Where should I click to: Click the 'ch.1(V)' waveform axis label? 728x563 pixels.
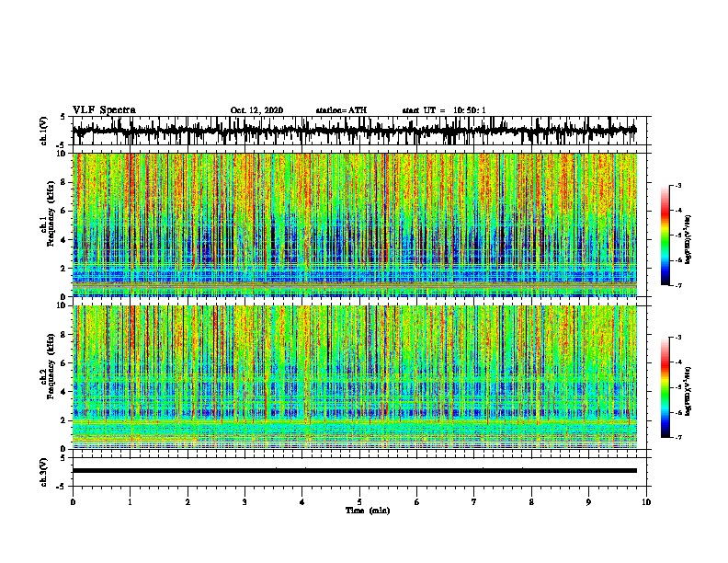(44, 131)
